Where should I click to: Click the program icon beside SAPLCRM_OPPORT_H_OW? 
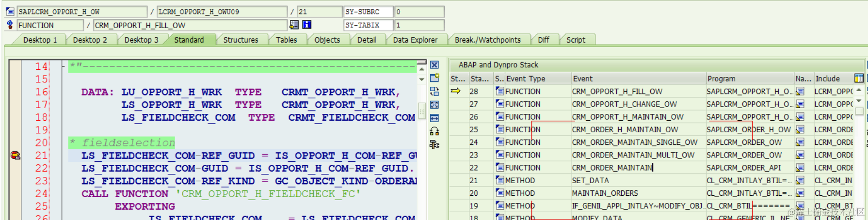pos(10,11)
